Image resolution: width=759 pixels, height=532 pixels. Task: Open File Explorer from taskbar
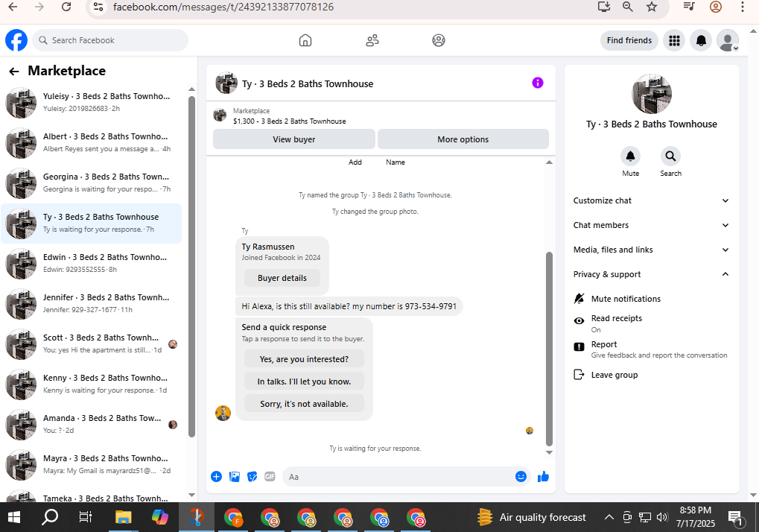(x=124, y=518)
